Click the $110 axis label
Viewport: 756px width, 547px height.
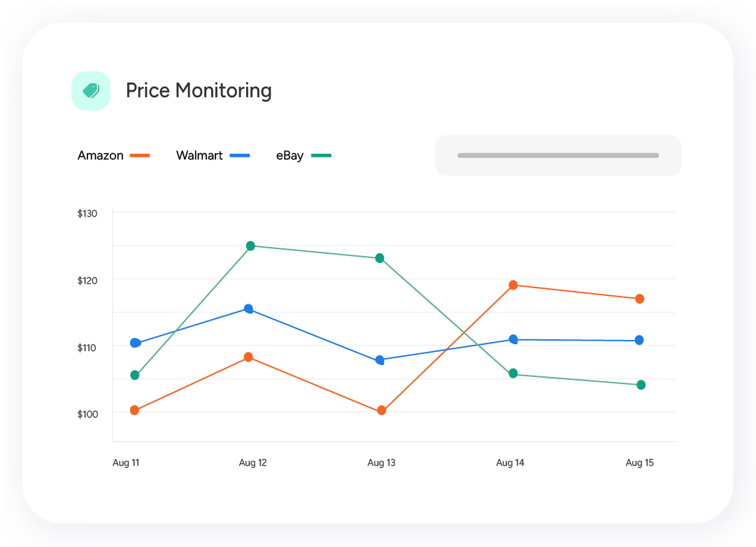87,348
